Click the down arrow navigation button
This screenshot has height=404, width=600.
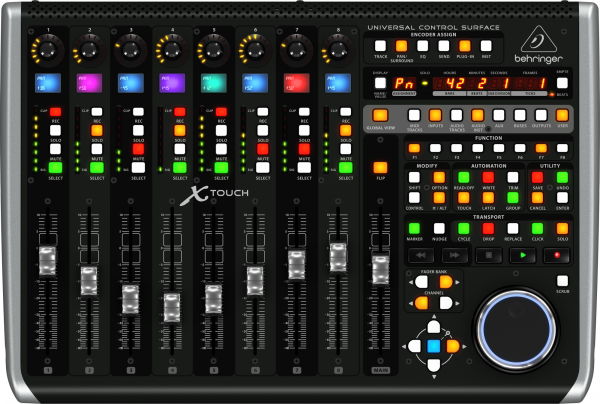pos(434,365)
